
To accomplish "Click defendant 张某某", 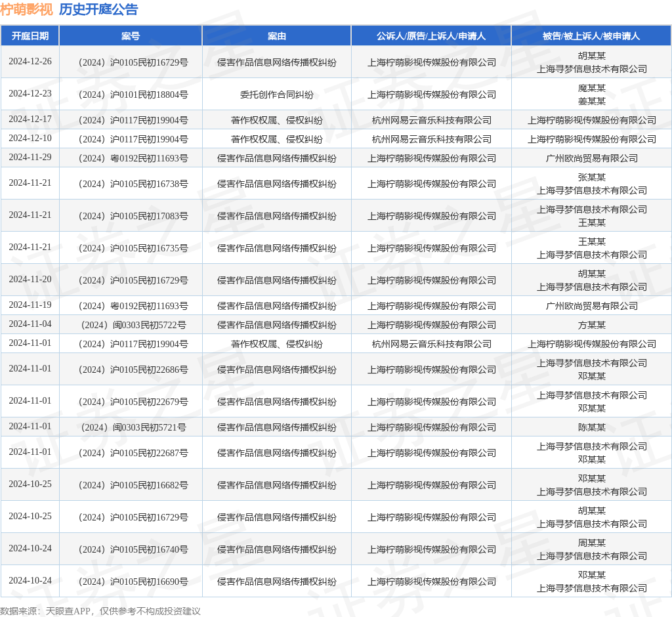I will tap(592, 177).
